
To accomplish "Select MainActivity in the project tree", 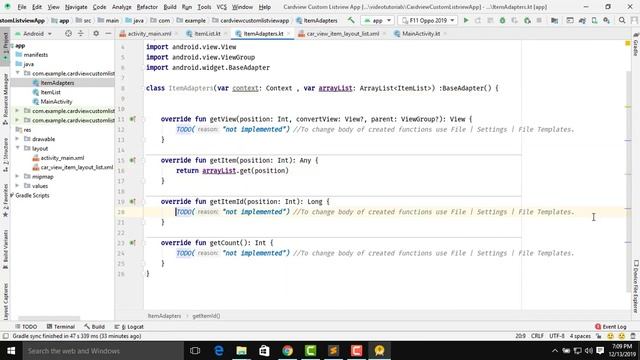I will [x=56, y=101].
